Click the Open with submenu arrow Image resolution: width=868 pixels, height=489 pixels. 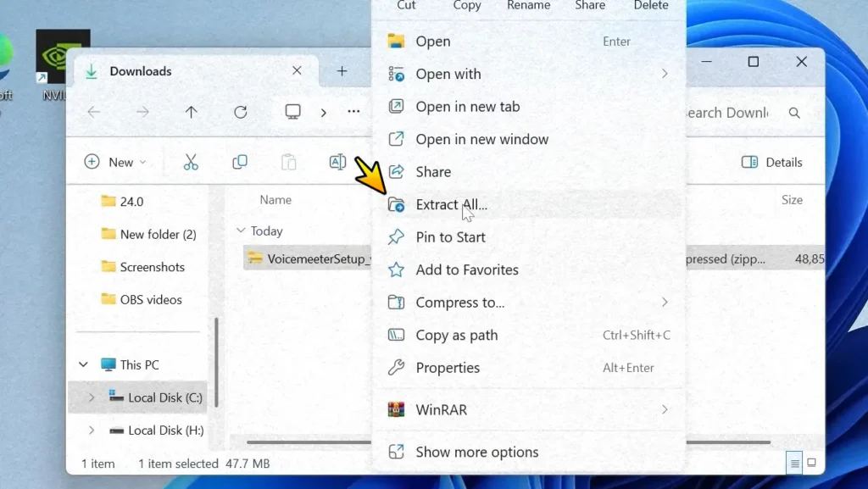point(665,74)
